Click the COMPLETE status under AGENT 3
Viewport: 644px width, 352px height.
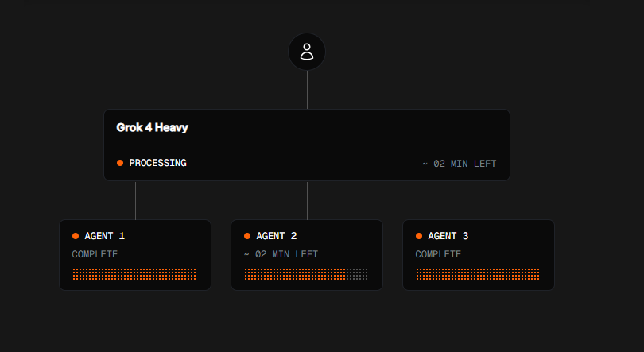(438, 254)
